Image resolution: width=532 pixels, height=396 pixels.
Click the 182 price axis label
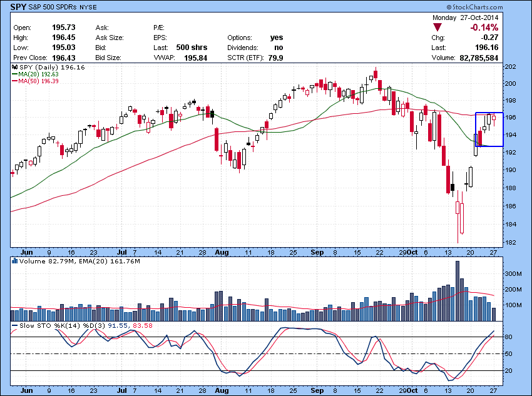(511, 243)
